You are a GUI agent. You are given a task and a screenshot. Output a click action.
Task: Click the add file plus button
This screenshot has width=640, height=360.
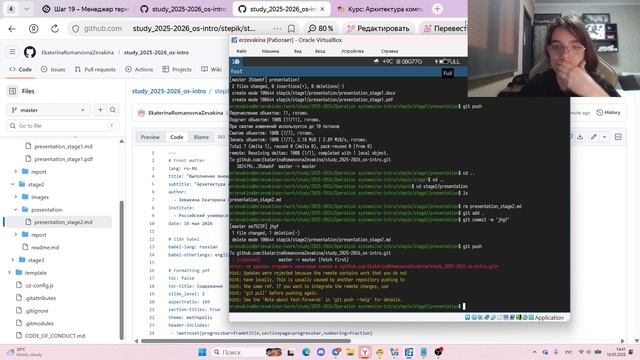pyautogui.click(x=100, y=110)
